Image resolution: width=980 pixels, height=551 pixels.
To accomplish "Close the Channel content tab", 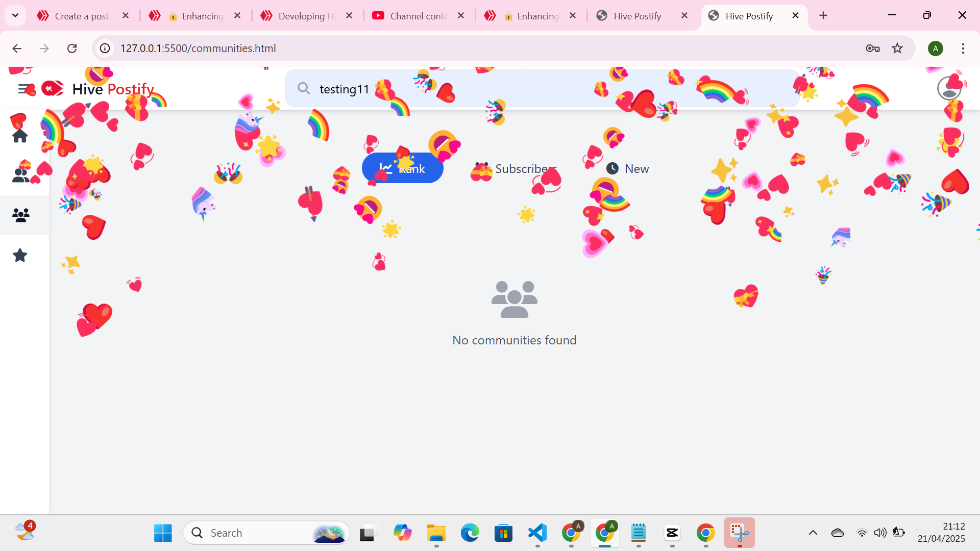I will point(461,15).
